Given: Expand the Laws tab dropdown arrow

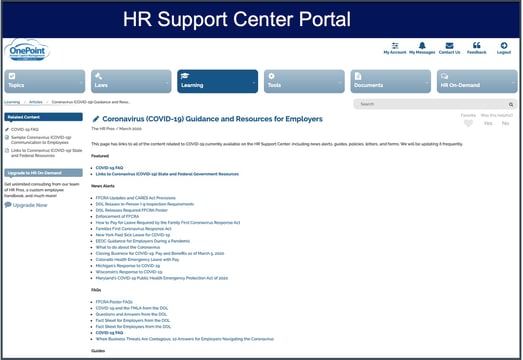Looking at the screenshot, I should click(167, 82).
